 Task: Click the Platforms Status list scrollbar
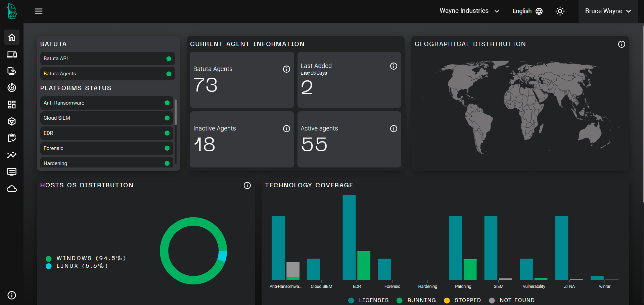[x=176, y=112]
